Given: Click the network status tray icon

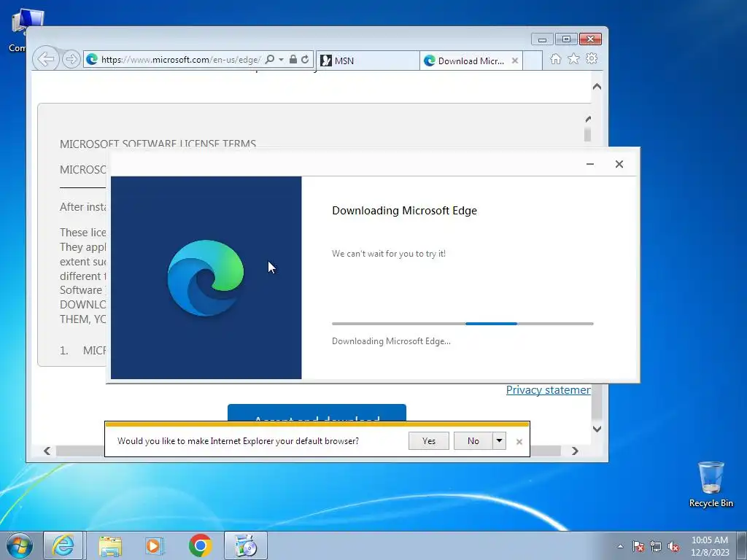Looking at the screenshot, I should coord(656,546).
